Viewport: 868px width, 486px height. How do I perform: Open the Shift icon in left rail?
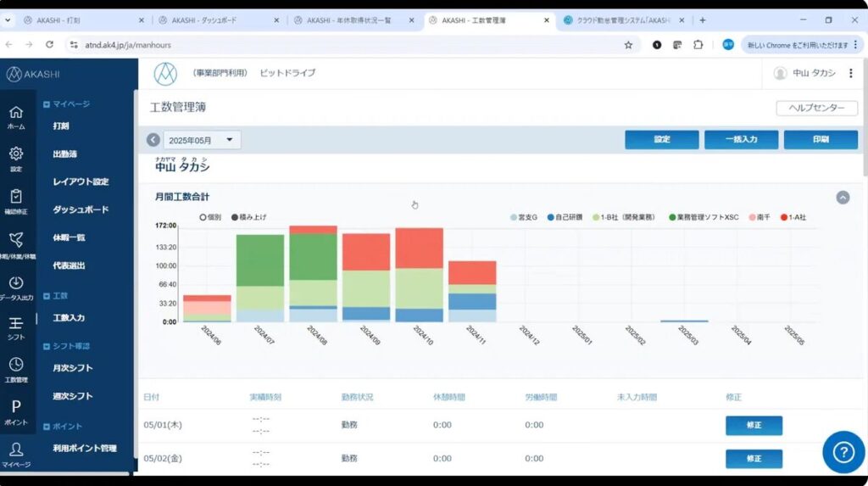(x=16, y=323)
